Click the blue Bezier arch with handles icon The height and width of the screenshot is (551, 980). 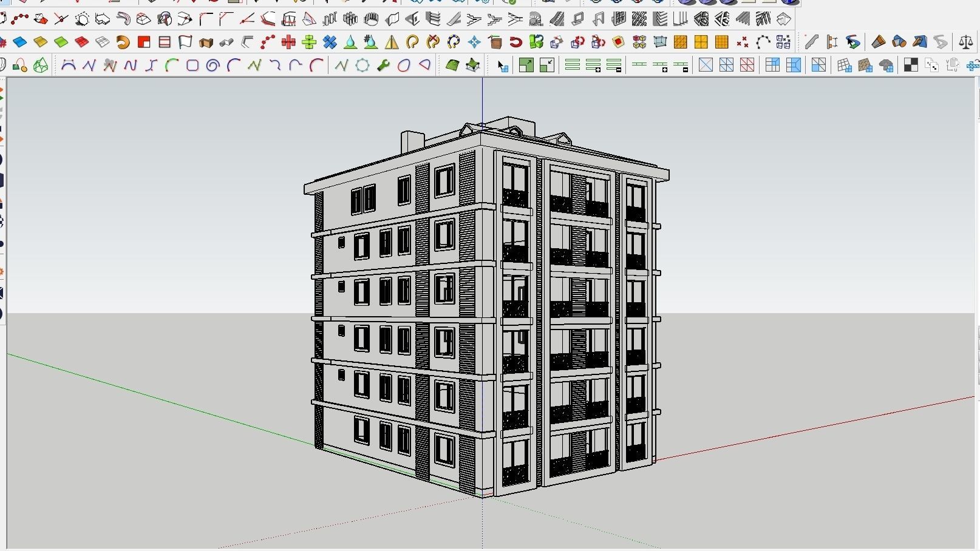tap(69, 66)
